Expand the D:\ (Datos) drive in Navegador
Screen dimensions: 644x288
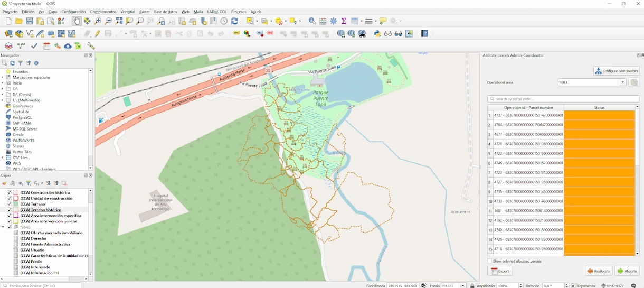pos(3,95)
